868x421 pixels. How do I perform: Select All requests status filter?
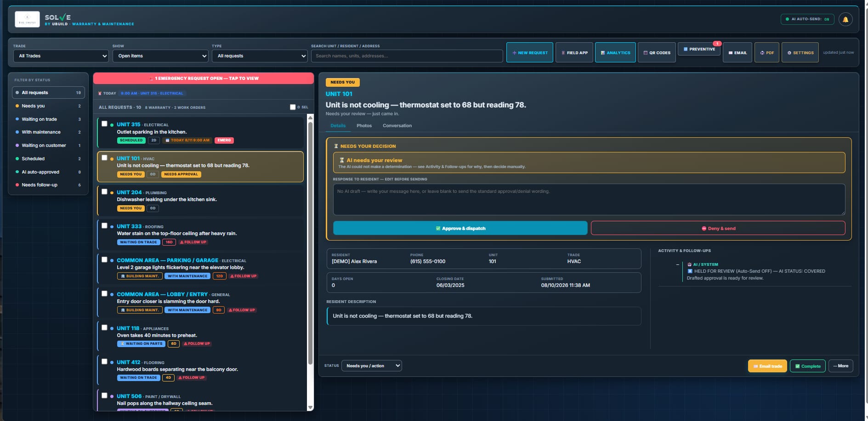(48, 93)
